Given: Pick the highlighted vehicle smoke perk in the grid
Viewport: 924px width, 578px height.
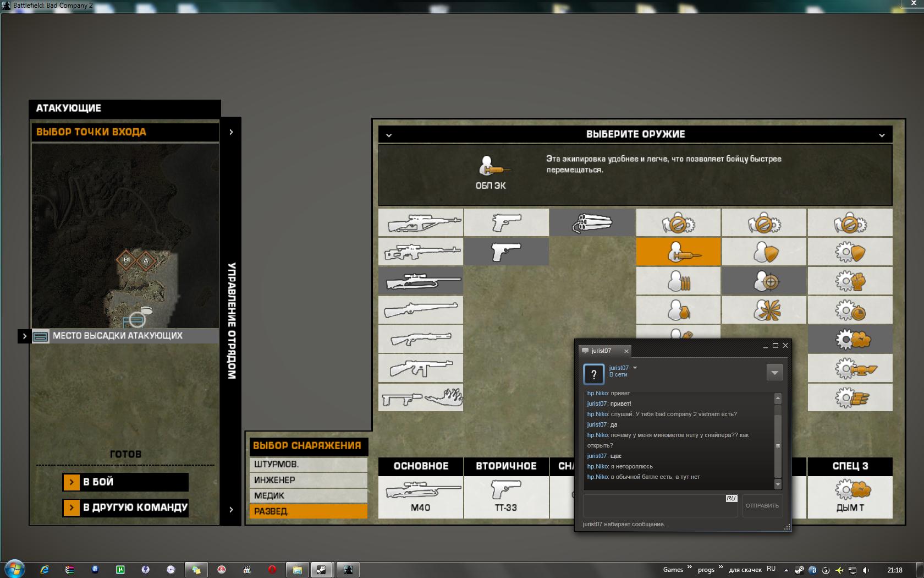Looking at the screenshot, I should (x=850, y=339).
